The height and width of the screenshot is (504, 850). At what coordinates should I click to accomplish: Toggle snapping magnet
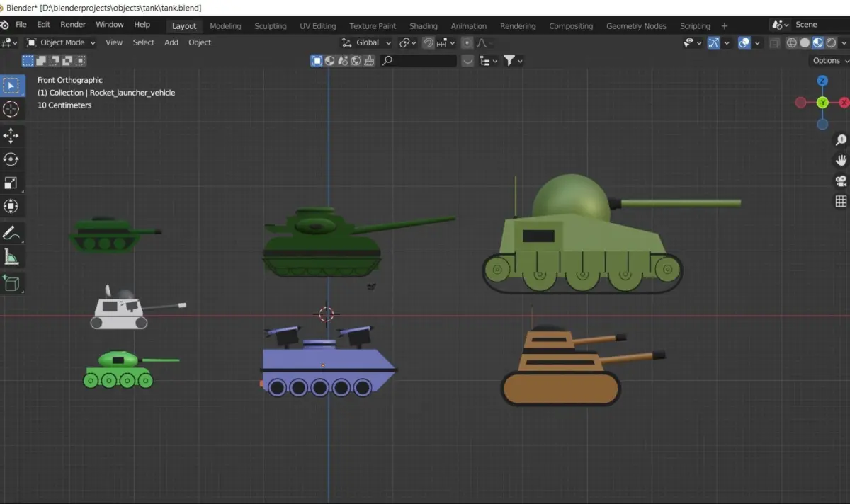[429, 42]
